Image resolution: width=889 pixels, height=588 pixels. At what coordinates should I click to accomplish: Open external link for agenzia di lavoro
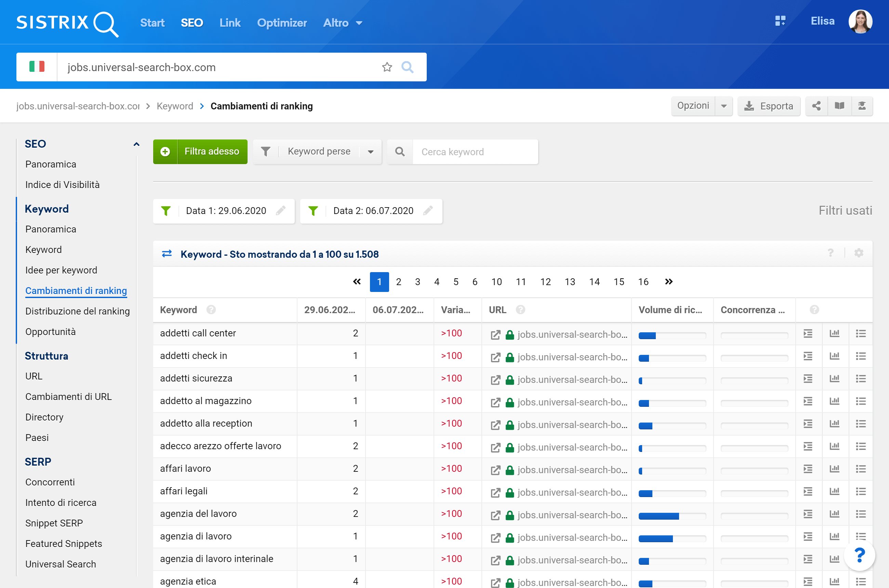point(495,537)
